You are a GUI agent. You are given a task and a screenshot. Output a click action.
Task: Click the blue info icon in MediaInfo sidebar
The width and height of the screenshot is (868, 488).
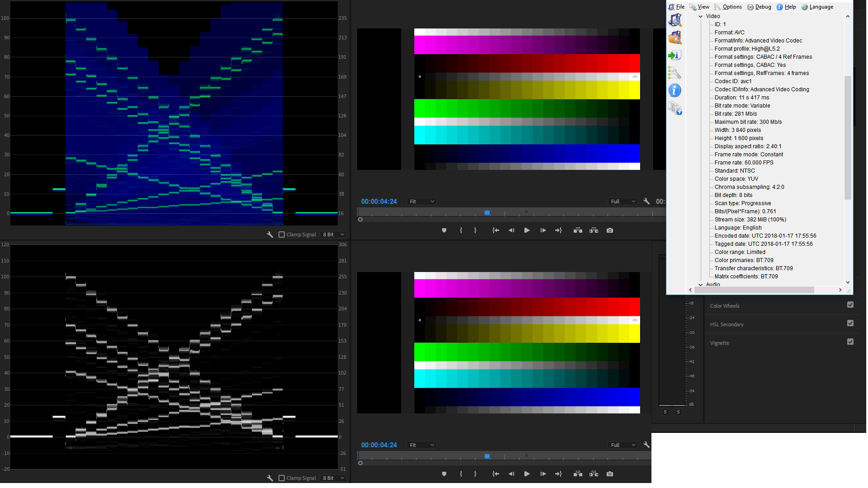[x=675, y=90]
